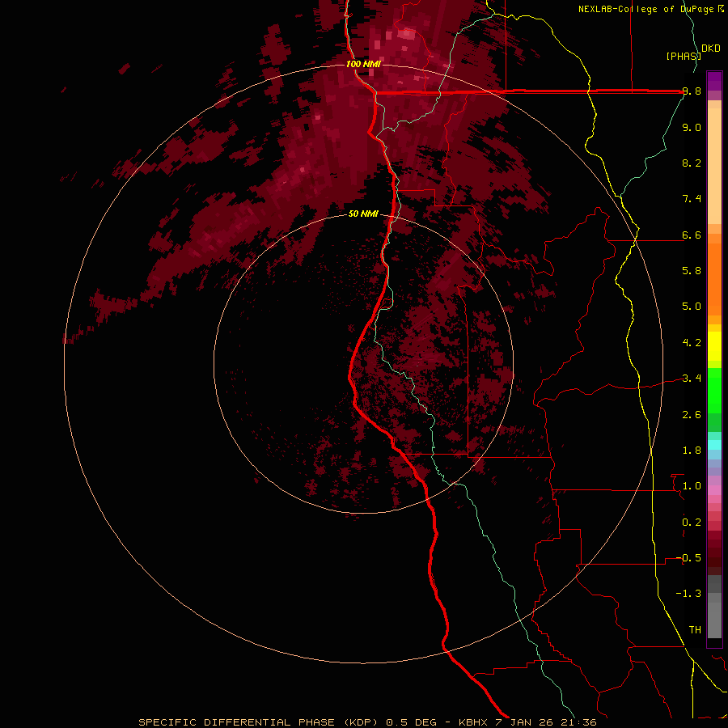Click the 100 NMI range ring label
The image size is (728, 728).
[363, 64]
